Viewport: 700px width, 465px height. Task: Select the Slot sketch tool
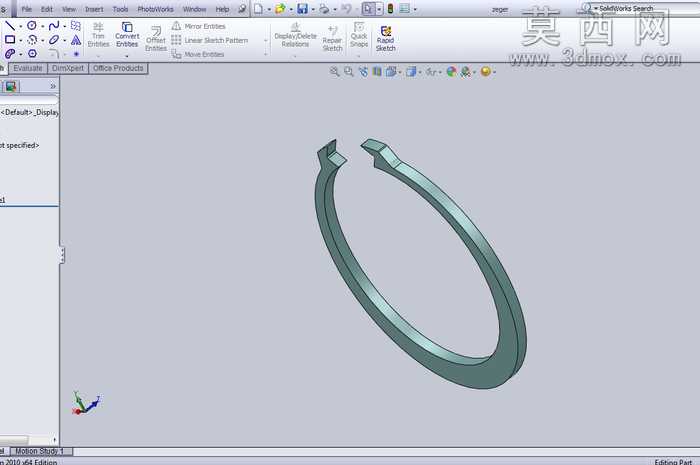tap(10, 54)
